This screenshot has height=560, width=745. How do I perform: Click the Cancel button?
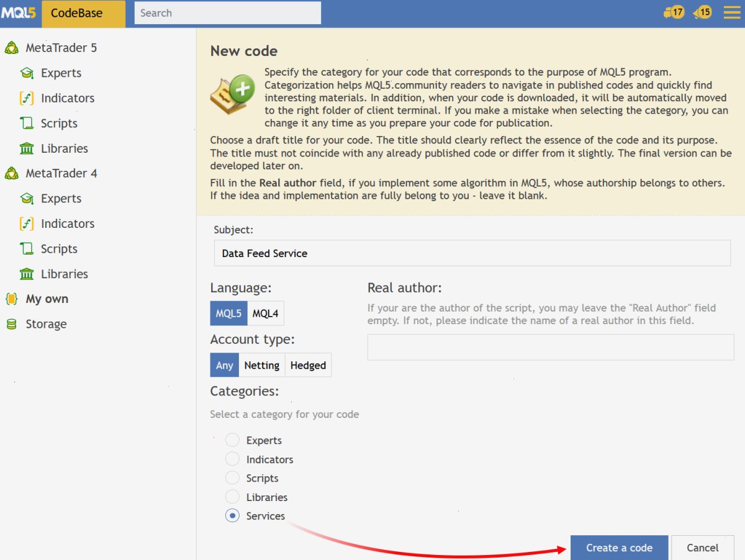703,548
